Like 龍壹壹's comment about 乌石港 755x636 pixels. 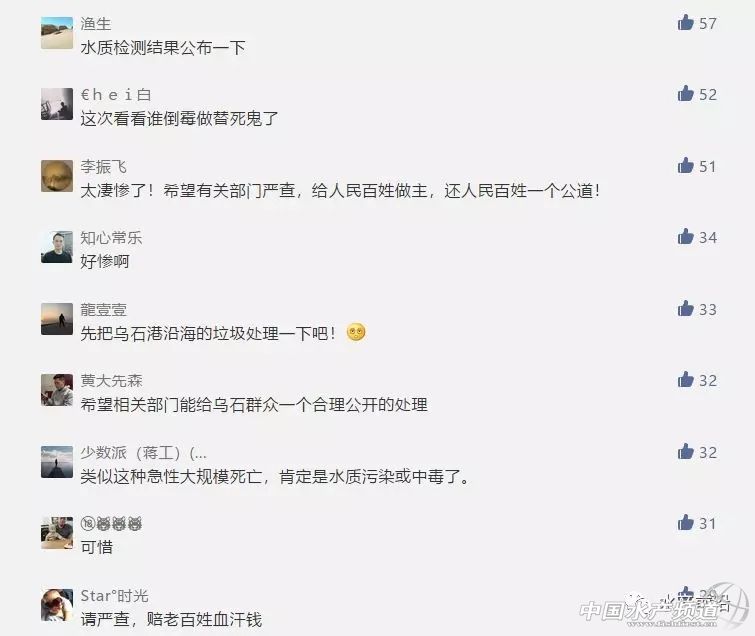click(685, 308)
